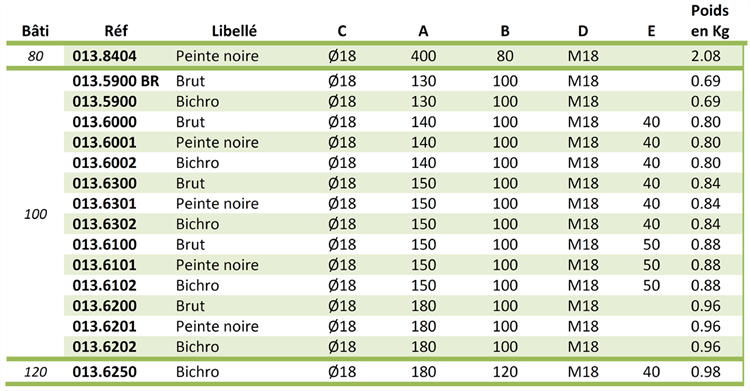Click the Poids en Kg header
Image resolution: width=750 pixels, height=391 pixels.
(x=710, y=21)
